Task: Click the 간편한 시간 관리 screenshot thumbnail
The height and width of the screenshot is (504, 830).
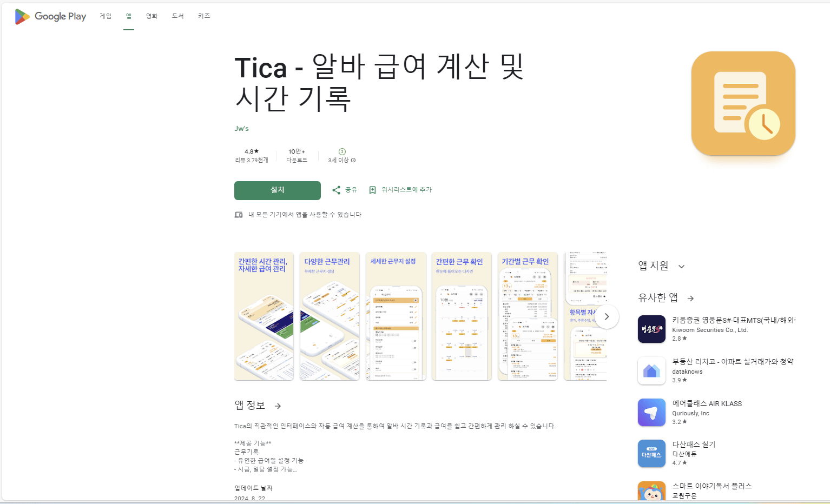Action: pos(264,316)
